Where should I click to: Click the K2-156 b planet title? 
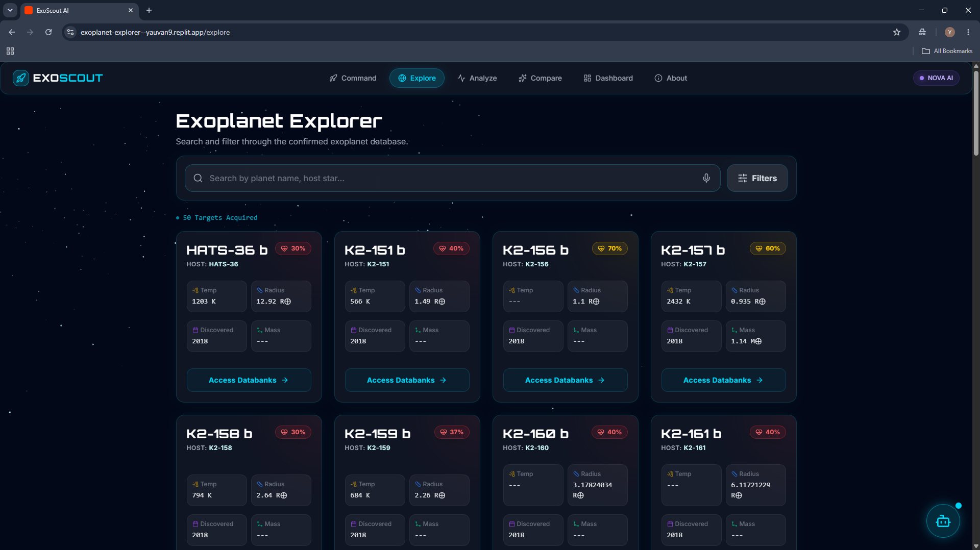(x=535, y=250)
